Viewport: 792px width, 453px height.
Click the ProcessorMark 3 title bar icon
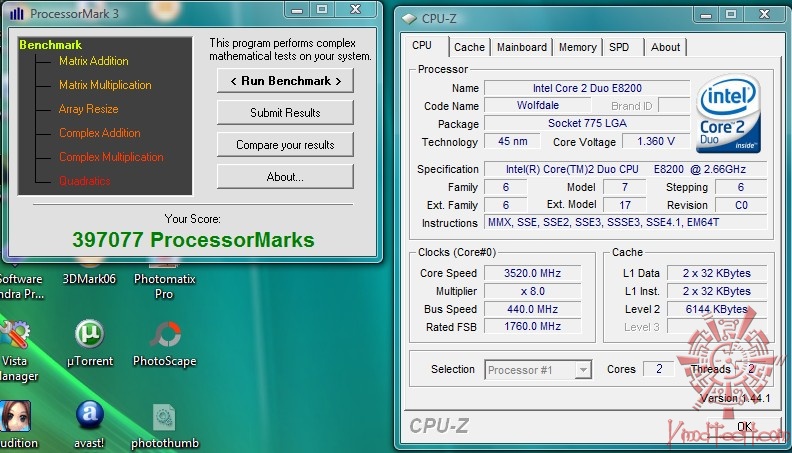coord(17,14)
